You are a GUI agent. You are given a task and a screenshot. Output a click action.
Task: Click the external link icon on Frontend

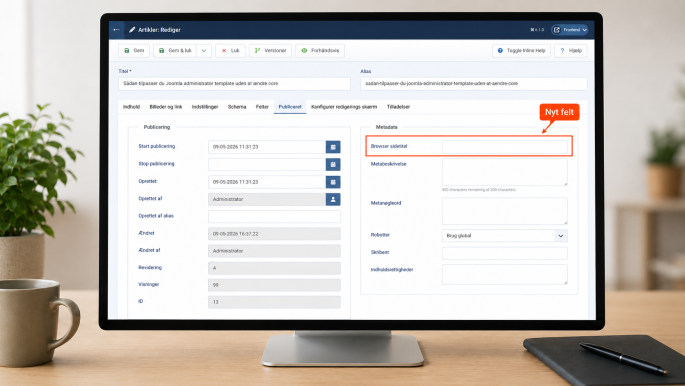(557, 30)
